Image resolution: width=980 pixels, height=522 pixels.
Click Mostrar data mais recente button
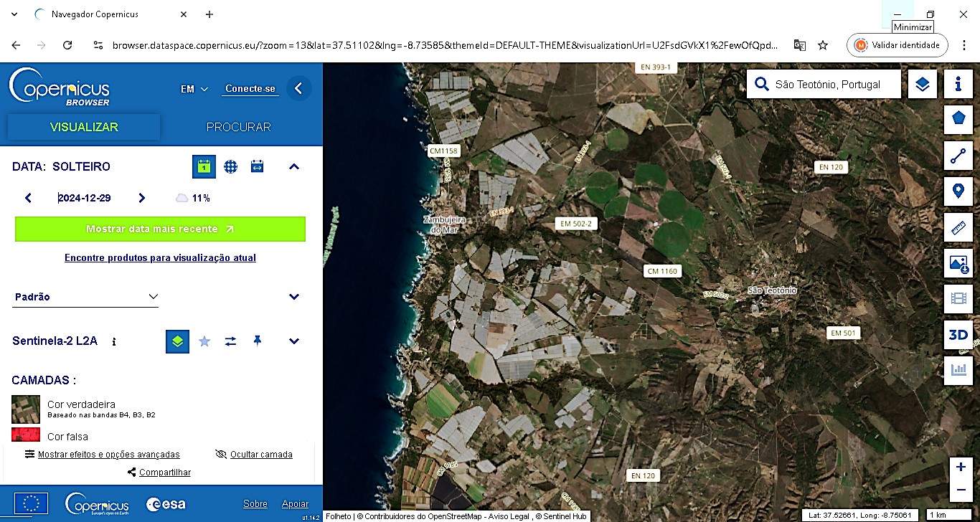[x=160, y=229]
